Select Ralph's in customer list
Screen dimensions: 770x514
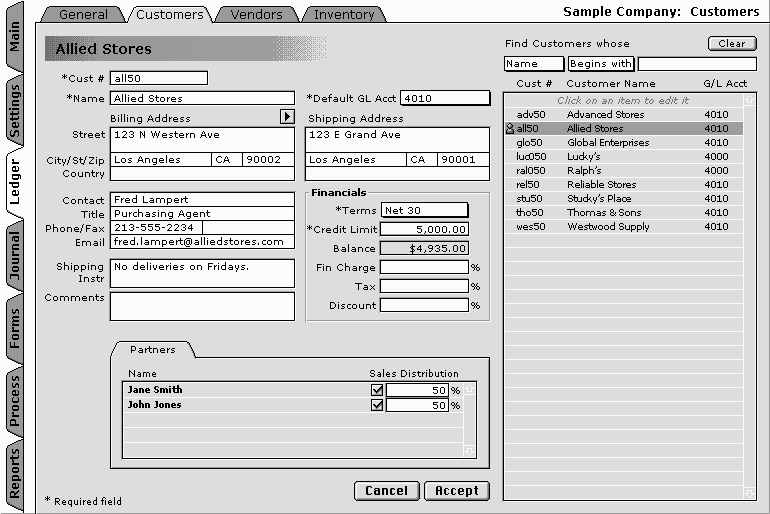(x=624, y=170)
